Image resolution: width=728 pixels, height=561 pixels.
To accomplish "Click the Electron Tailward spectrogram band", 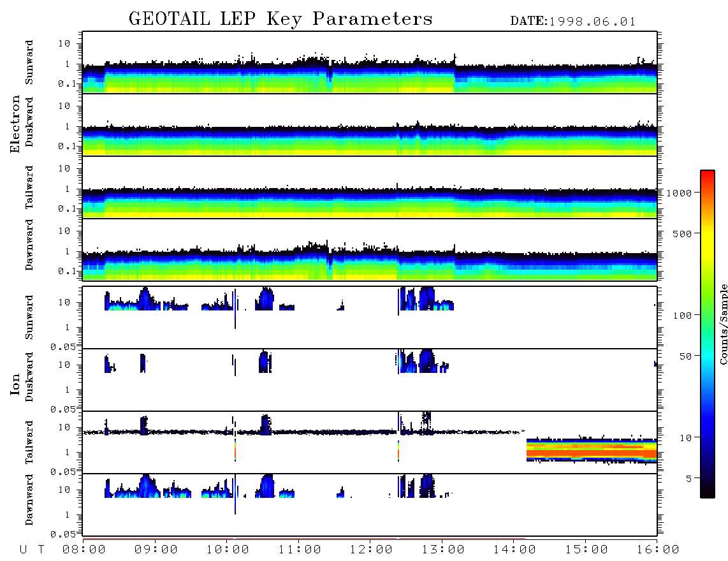I will point(370,202).
